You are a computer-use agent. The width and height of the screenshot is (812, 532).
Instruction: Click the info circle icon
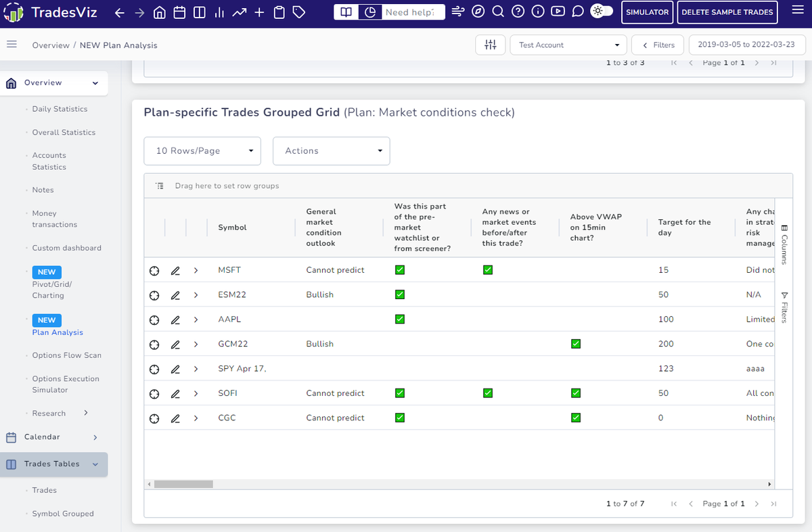click(x=537, y=12)
